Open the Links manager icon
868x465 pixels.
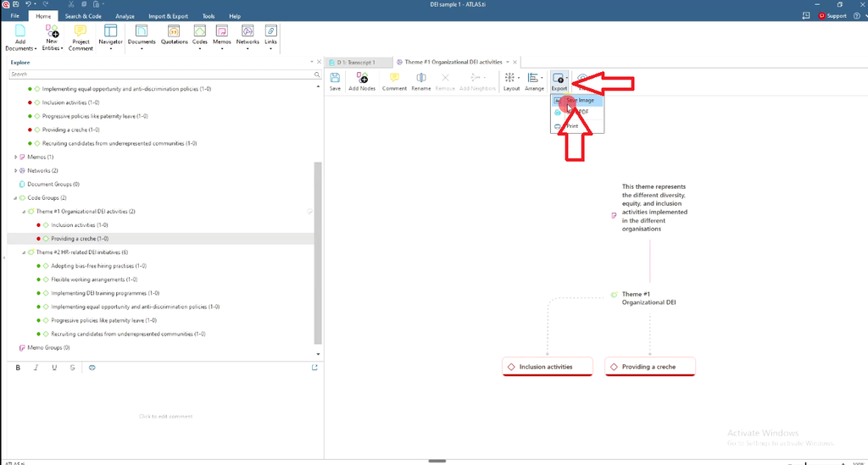[270, 31]
